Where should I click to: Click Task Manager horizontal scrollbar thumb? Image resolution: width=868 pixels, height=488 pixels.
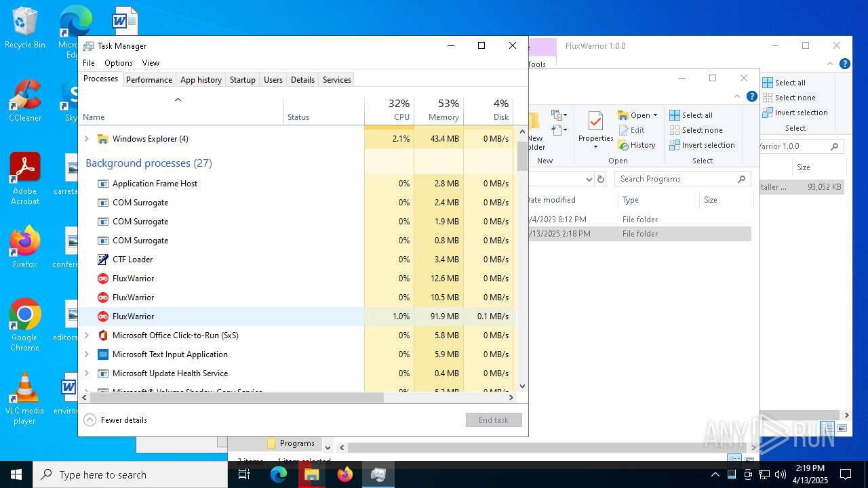[237, 398]
